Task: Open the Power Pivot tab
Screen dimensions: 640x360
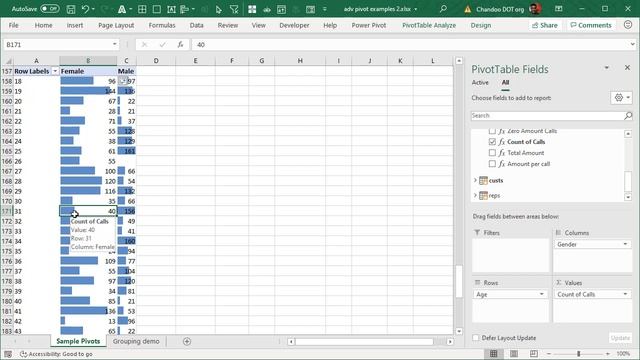Action: click(369, 25)
